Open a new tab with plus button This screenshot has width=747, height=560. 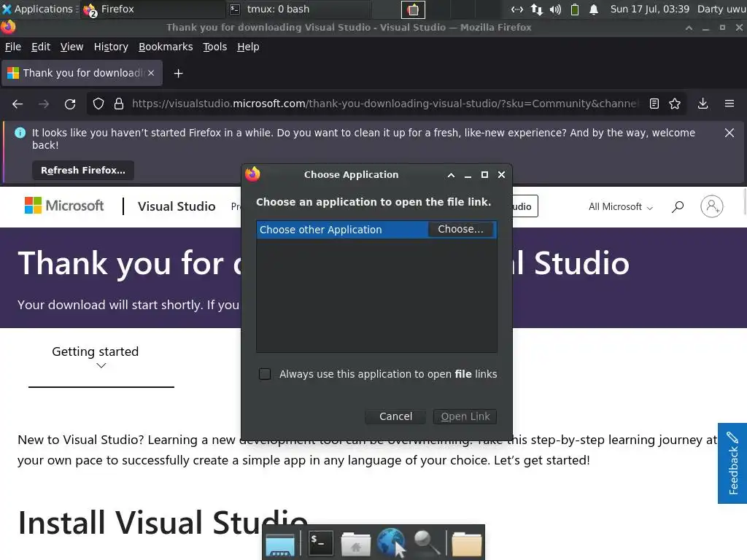[178, 74]
